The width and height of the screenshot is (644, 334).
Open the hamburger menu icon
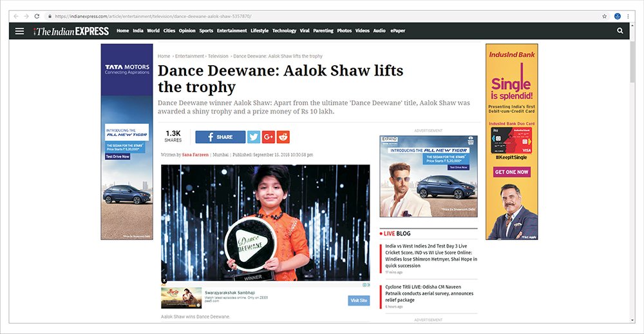(x=19, y=31)
